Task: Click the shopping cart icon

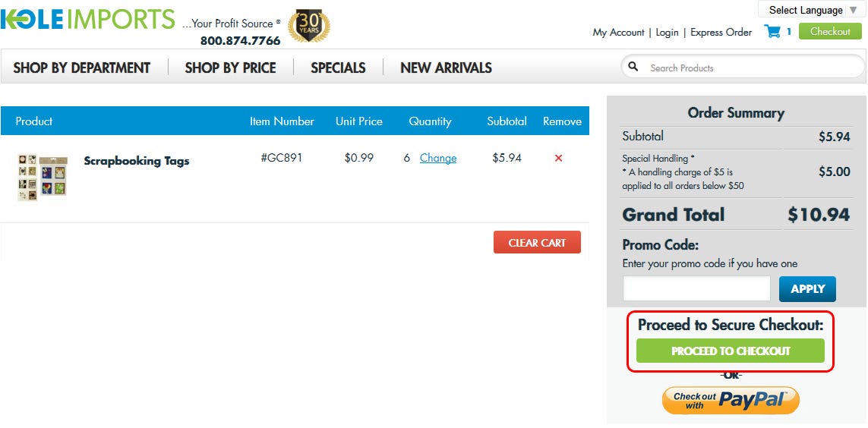Action: pyautogui.click(x=772, y=32)
